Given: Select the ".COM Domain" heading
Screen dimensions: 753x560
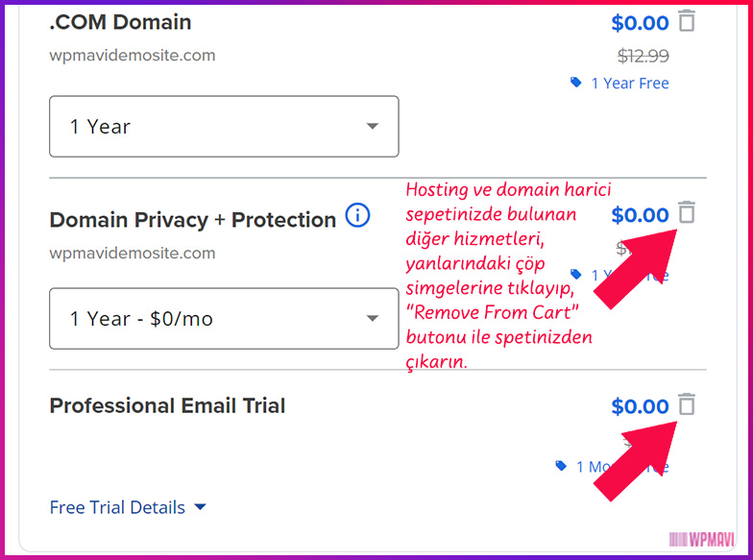Looking at the screenshot, I should pos(120,21).
